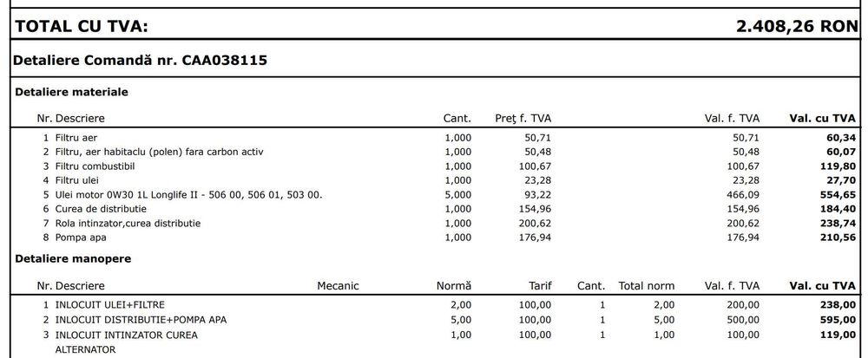Click the Detaliere manopere section title

point(71,259)
